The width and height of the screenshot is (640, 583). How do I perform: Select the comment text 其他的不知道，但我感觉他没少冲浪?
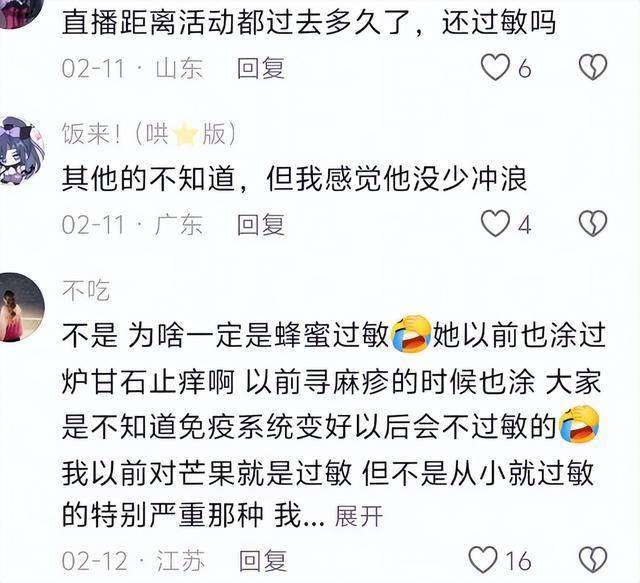click(295, 180)
